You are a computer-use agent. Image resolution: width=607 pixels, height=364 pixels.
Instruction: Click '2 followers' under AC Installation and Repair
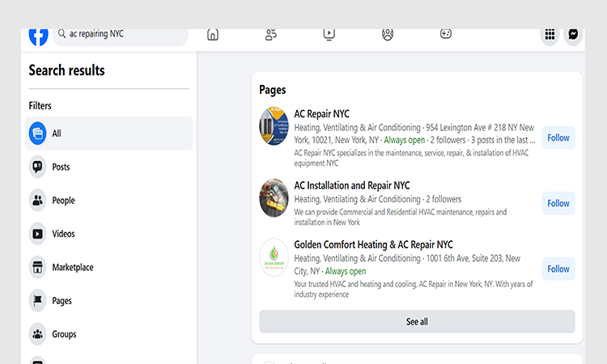click(444, 199)
